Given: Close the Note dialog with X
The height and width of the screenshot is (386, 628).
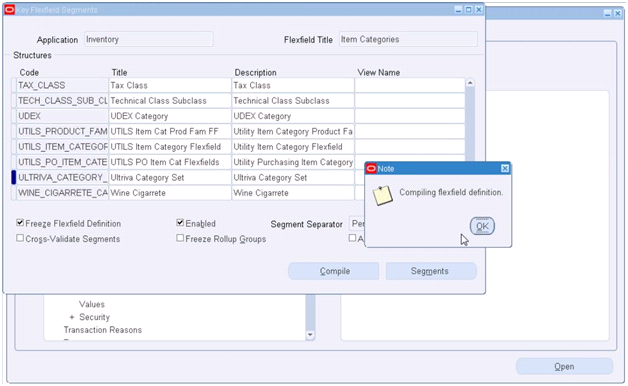Looking at the screenshot, I should click(x=505, y=169).
